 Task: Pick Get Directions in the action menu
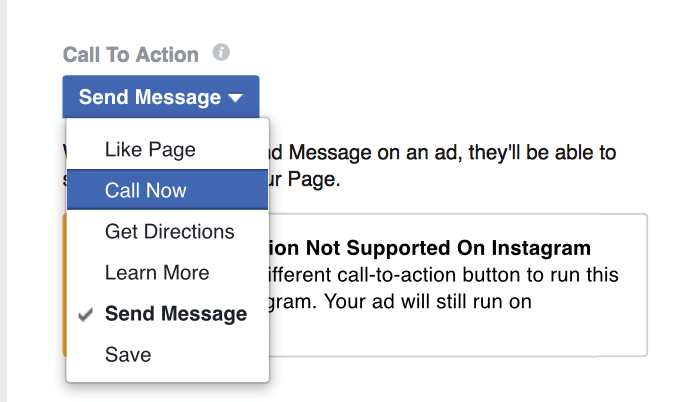click(x=167, y=231)
